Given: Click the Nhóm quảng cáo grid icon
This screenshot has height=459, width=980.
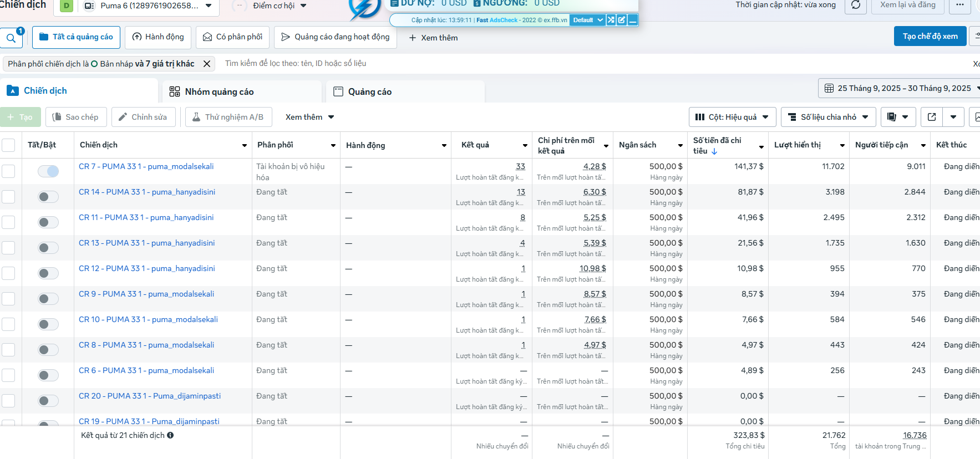Looking at the screenshot, I should pyautogui.click(x=175, y=91).
